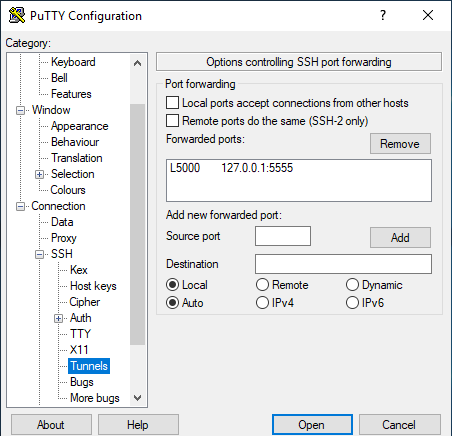
Task: Select the Dynamic forwarding radio button
Action: tap(352, 285)
